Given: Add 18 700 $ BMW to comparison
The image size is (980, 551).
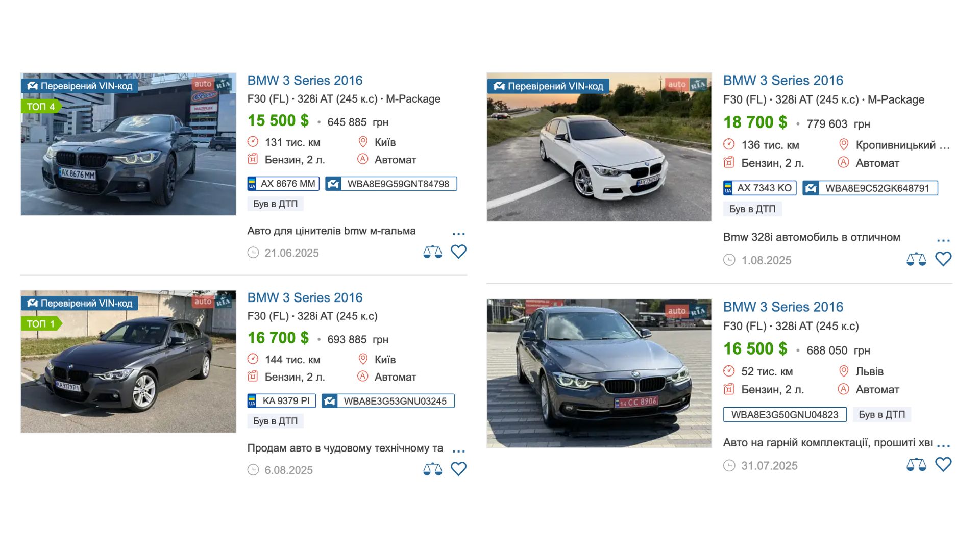Looking at the screenshot, I should click(x=916, y=259).
